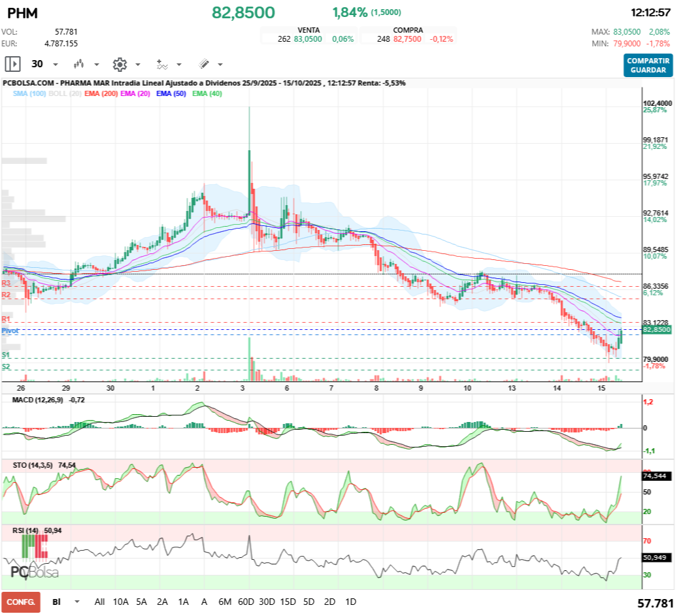This screenshot has width=683, height=616.
Task: Select the drawing pencil tool icon
Action: (203, 64)
